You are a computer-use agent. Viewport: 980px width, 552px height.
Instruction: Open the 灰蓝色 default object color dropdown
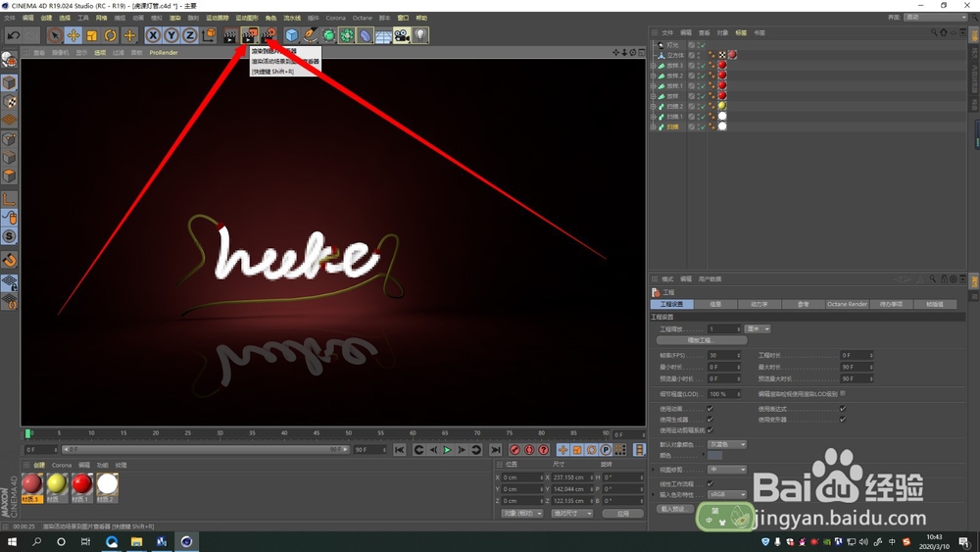coord(727,444)
